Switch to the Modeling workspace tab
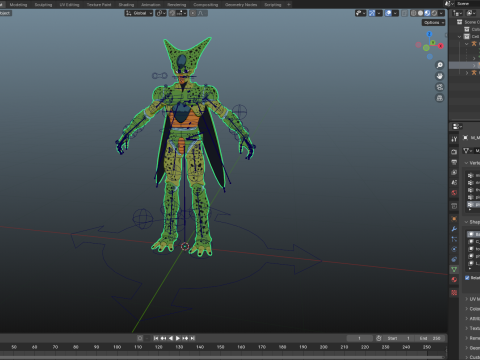 coord(18,5)
